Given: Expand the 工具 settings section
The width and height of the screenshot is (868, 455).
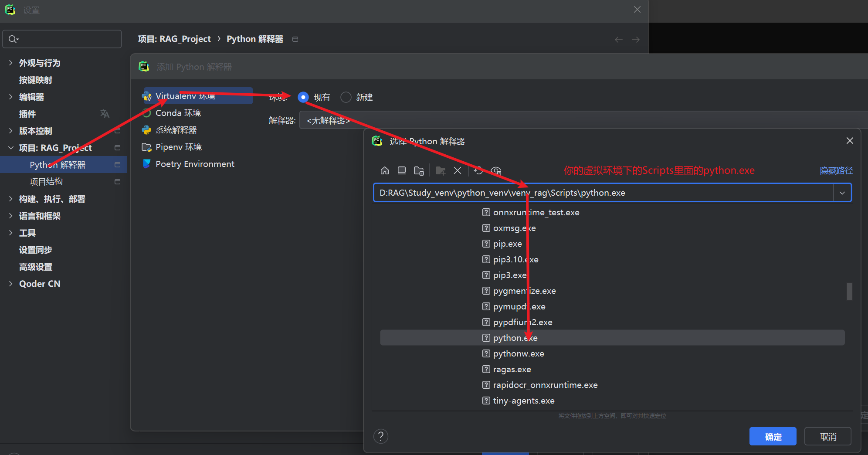Looking at the screenshot, I should (x=10, y=233).
